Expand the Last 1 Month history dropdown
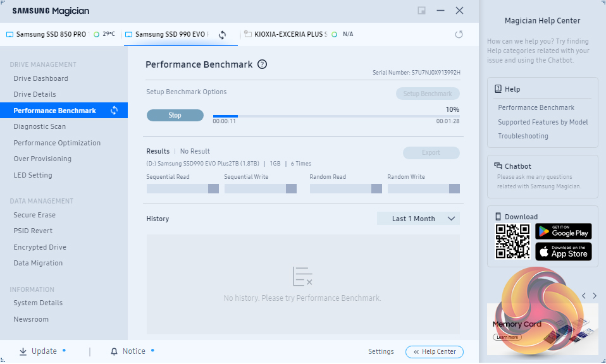The image size is (606, 364). click(418, 219)
